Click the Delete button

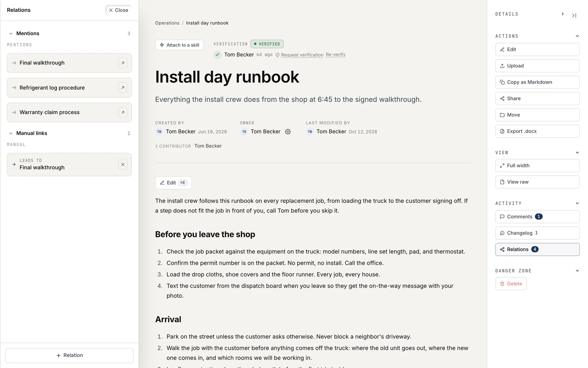click(x=511, y=284)
